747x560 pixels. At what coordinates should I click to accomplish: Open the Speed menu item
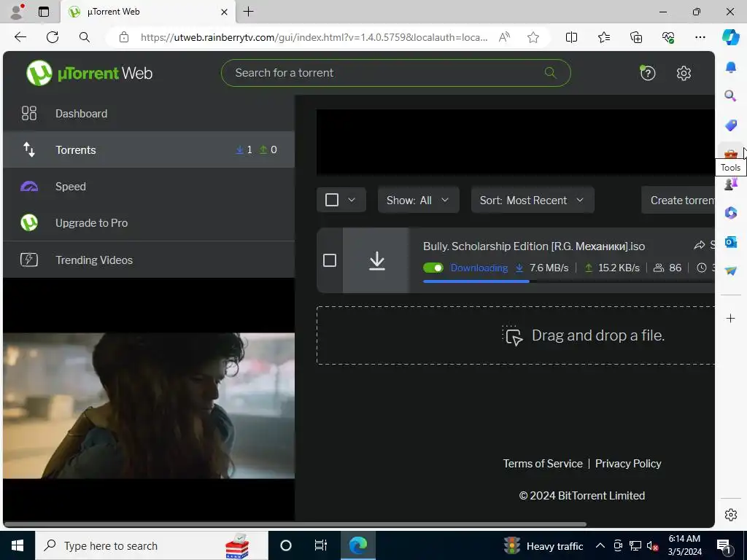[x=149, y=186]
